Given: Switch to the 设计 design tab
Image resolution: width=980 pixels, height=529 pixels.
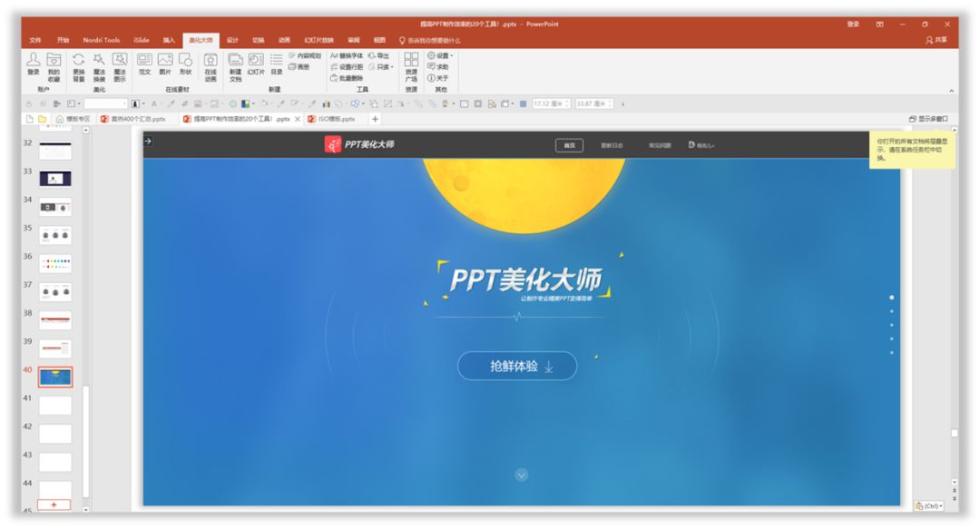Looking at the screenshot, I should point(232,40).
